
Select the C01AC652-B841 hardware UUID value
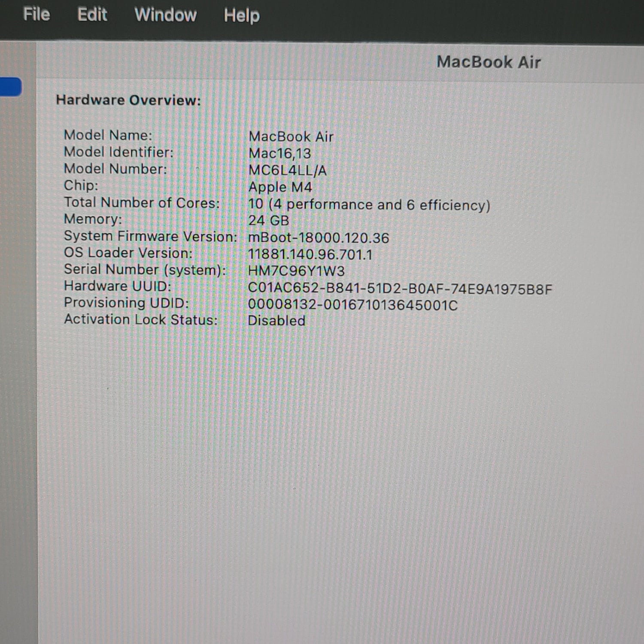400,289
